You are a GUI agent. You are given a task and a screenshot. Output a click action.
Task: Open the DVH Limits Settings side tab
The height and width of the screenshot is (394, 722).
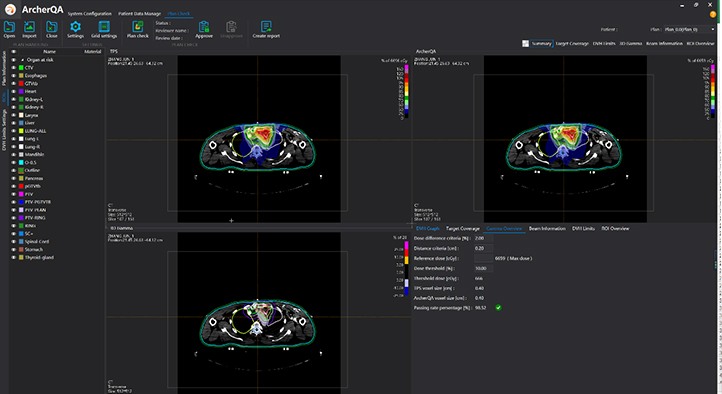4,130
